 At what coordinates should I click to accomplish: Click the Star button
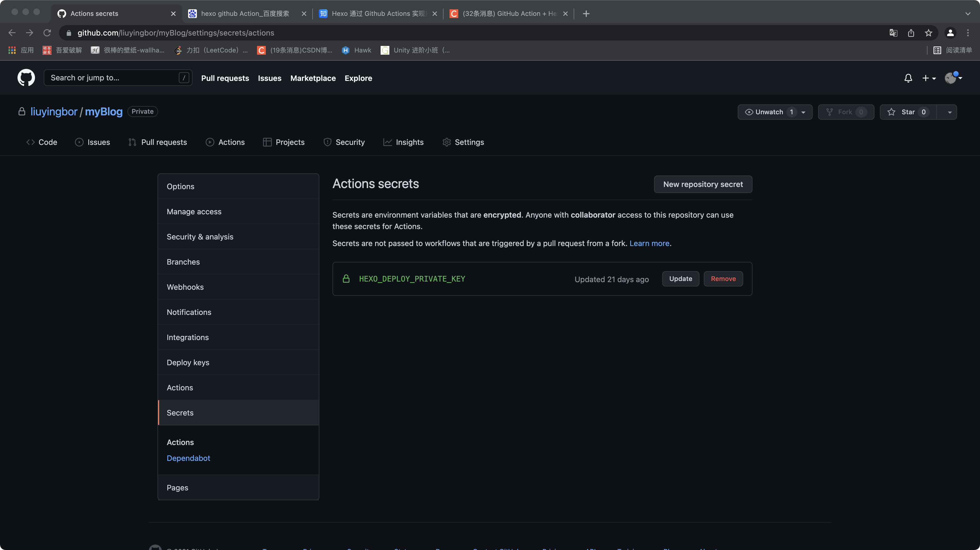click(x=908, y=112)
